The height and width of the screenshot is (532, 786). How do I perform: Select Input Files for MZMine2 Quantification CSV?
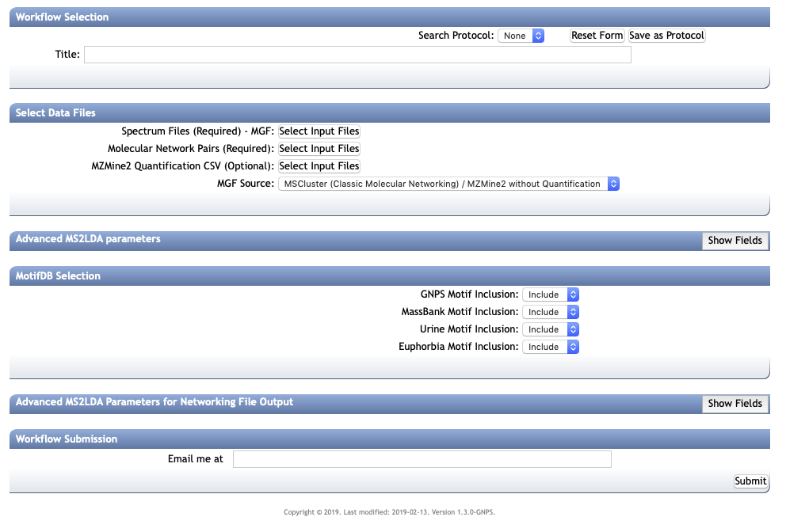(319, 165)
